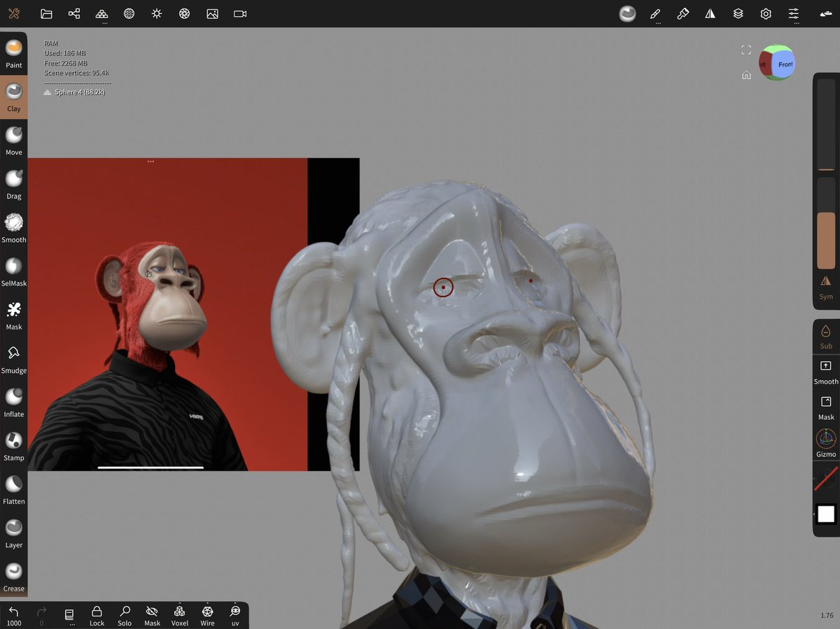Open the Voxel remesh shortcut
Screen dimensions: 840x629
coord(180,616)
